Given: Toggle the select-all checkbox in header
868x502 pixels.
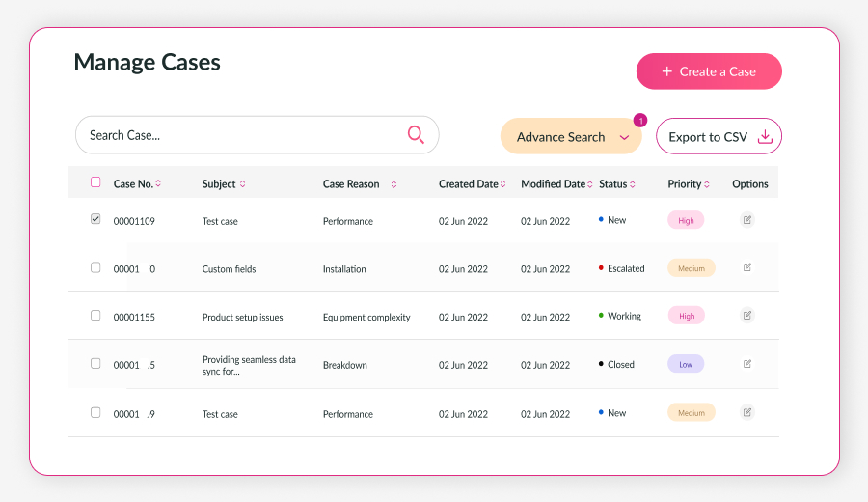Looking at the screenshot, I should (x=95, y=182).
